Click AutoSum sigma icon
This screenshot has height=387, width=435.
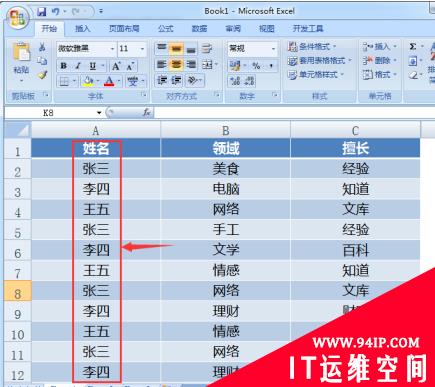[x=413, y=46]
